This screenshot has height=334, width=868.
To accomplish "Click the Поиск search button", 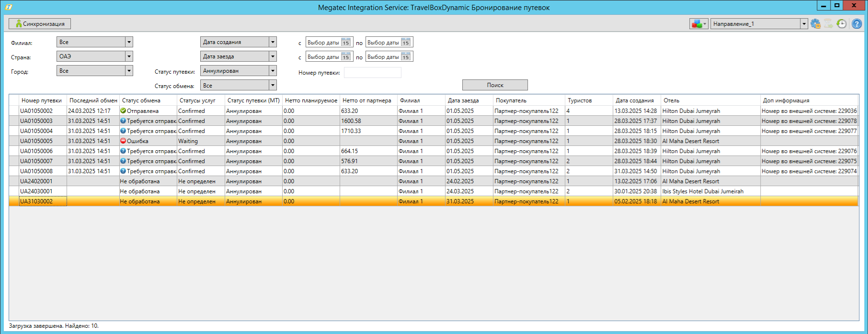I will [495, 85].
